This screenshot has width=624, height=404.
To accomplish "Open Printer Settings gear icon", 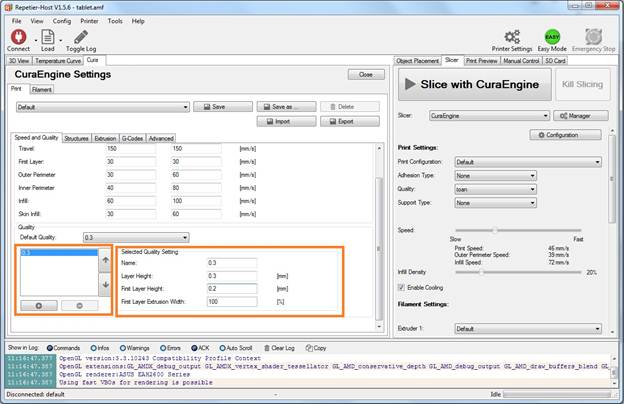I will (511, 36).
